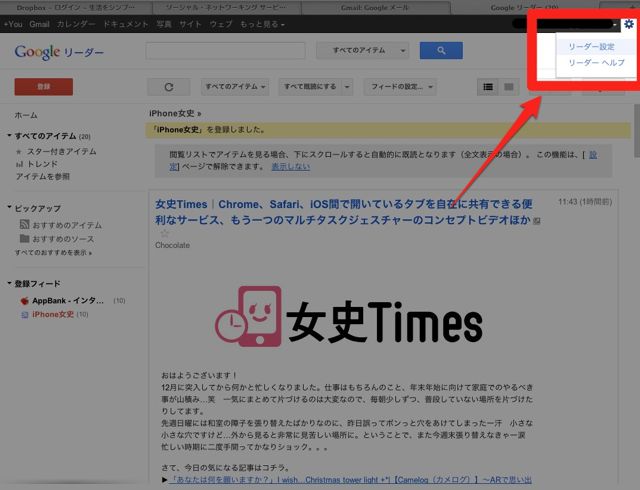The image size is (640, 490).
Task: Open ウェブ in the top bar
Action: (221, 24)
